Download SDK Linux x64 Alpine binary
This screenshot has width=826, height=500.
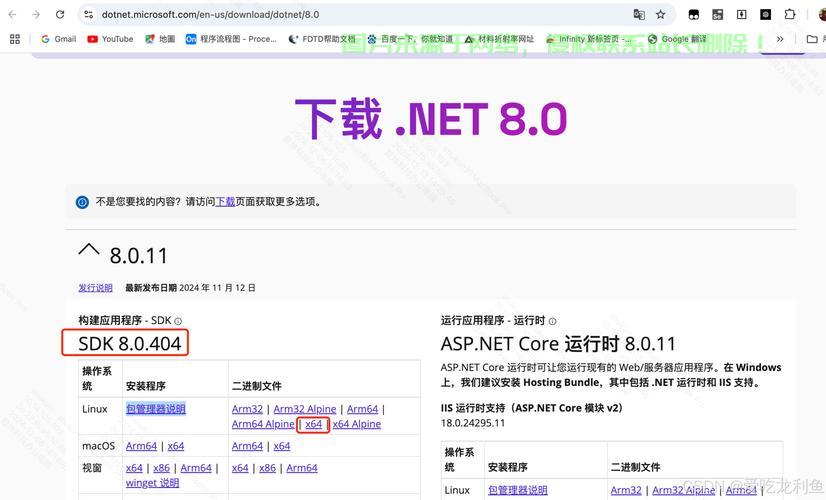pyautogui.click(x=357, y=424)
